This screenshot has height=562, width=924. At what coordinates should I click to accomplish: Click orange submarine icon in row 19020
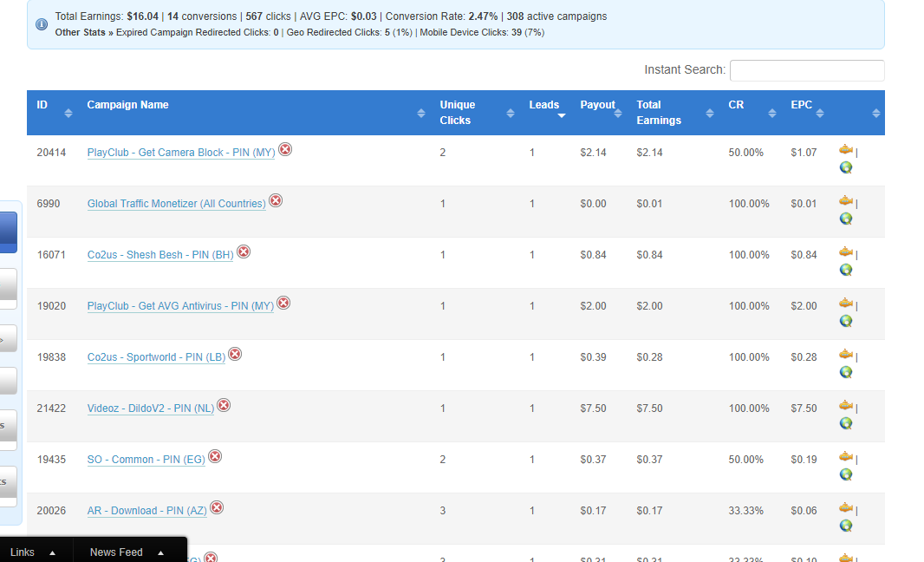(846, 304)
